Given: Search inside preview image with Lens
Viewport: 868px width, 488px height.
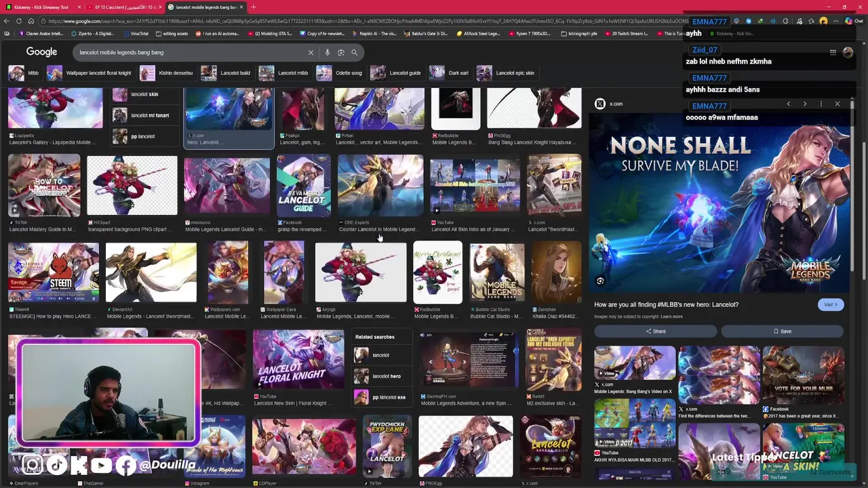Looking at the screenshot, I should pyautogui.click(x=600, y=281).
